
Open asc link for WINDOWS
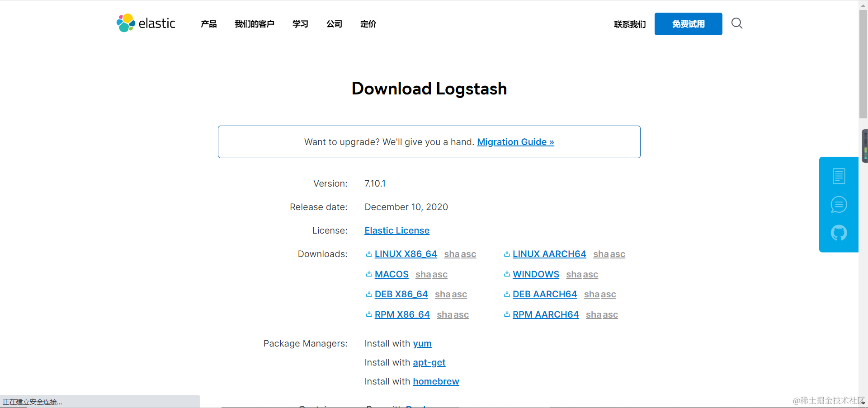pyautogui.click(x=590, y=275)
